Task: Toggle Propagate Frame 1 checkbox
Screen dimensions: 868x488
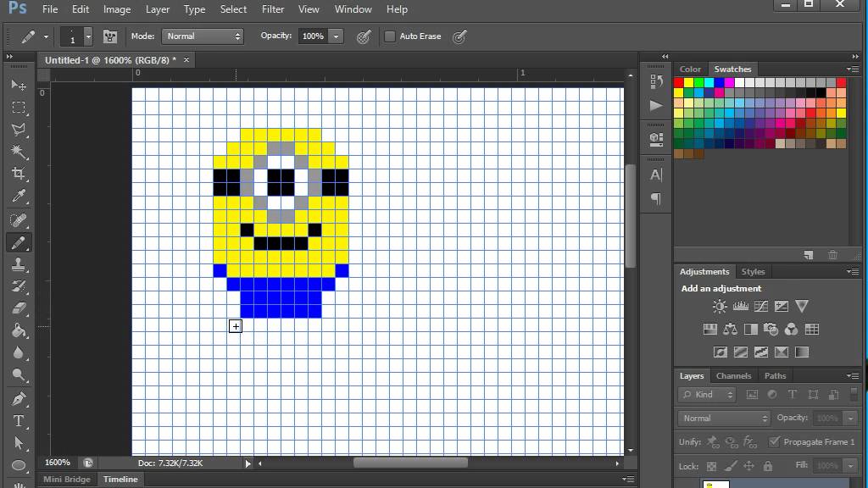Action: 775,441
